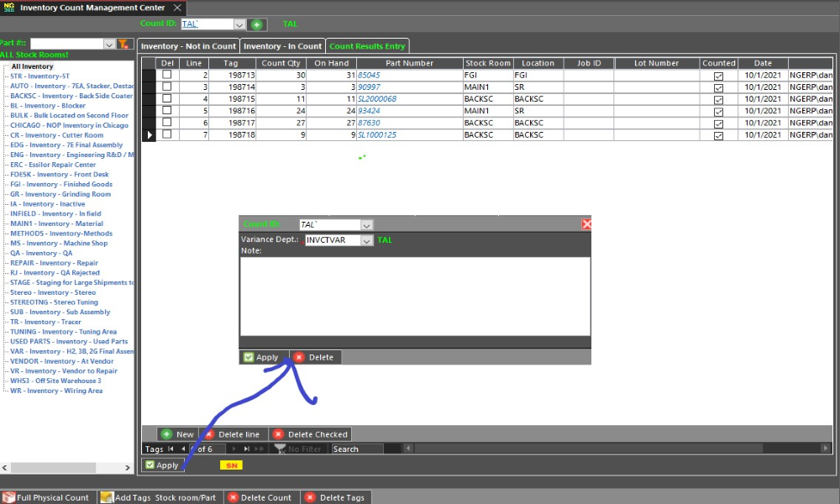Tick the Del checkbox on line 7
The image size is (840, 504).
[166, 134]
